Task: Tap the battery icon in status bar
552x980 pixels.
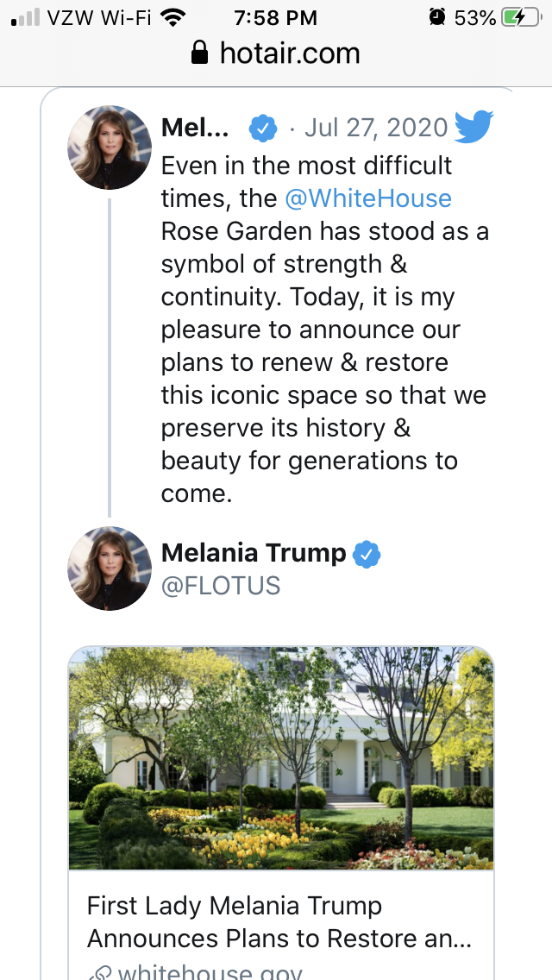Action: pyautogui.click(x=525, y=17)
